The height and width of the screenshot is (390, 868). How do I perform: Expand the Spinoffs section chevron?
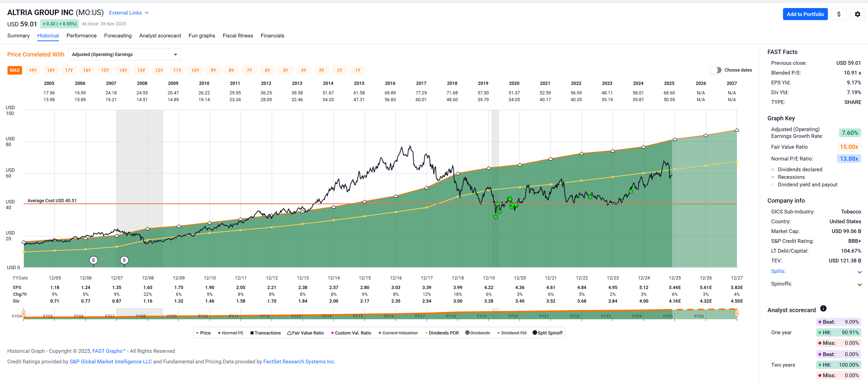[859, 285]
